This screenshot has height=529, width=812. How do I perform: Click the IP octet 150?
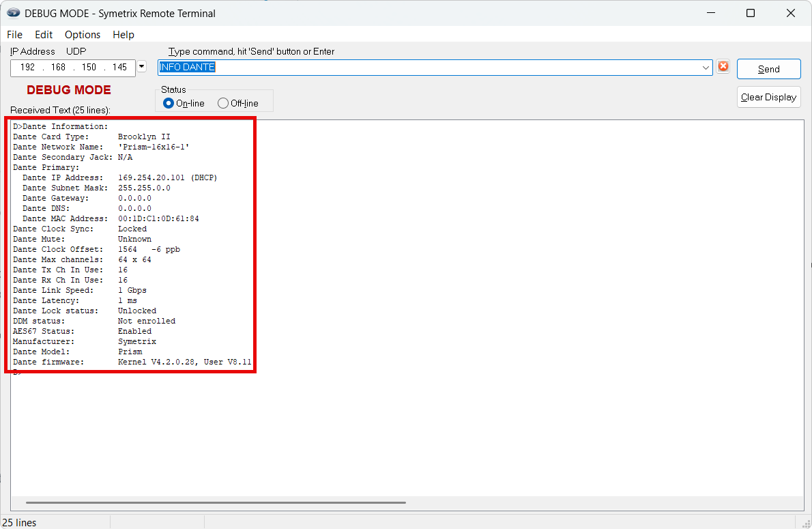coord(89,68)
